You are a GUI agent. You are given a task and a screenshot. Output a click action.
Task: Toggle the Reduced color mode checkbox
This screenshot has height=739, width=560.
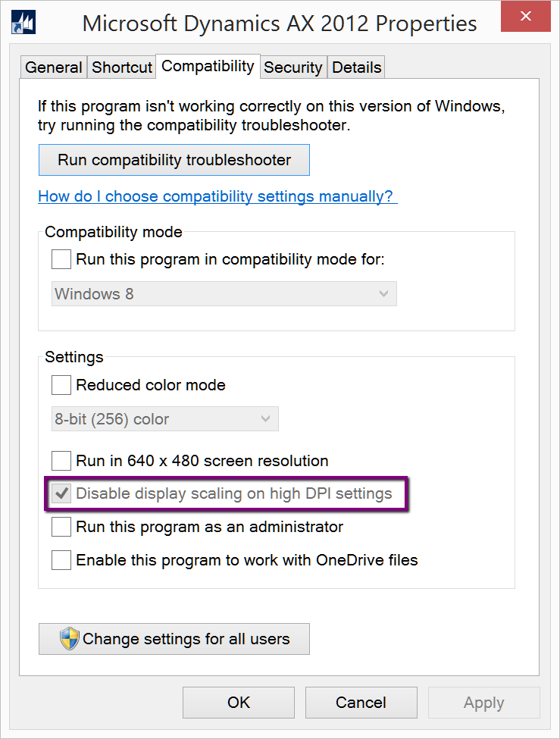[61, 385]
